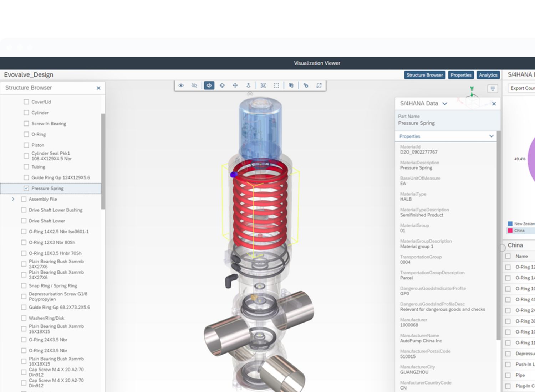Uncheck the Pressure Spring checkbox
The width and height of the screenshot is (535, 392).
[x=26, y=188]
